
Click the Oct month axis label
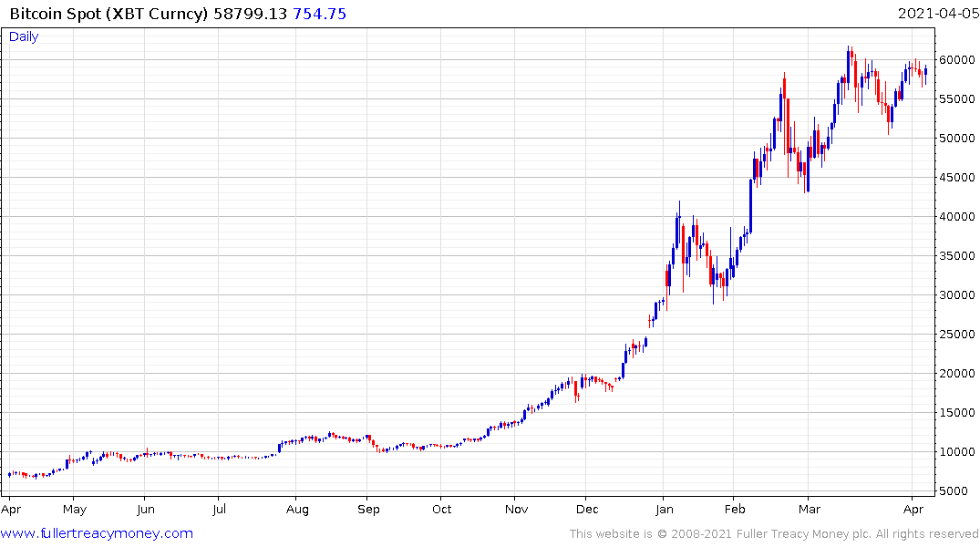point(442,510)
